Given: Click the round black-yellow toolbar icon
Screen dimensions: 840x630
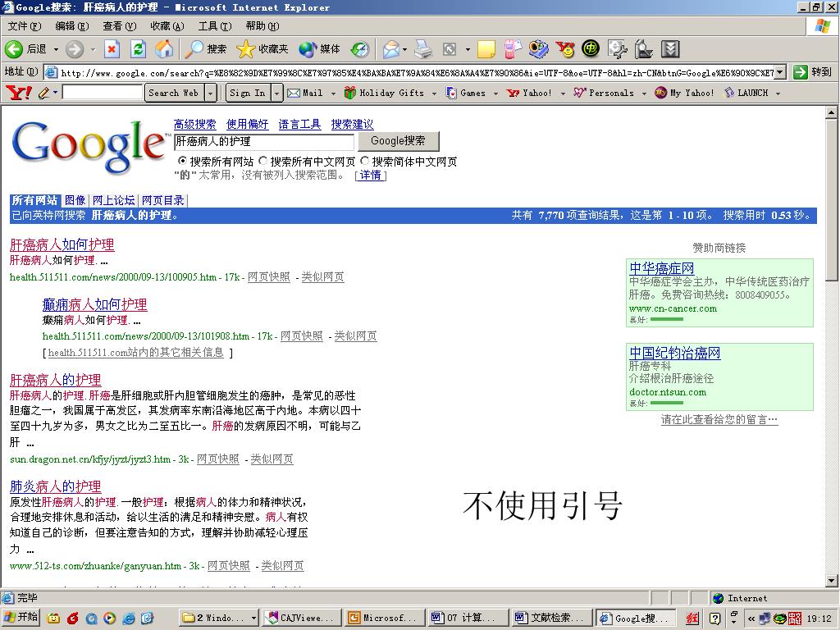Looking at the screenshot, I should point(591,49).
